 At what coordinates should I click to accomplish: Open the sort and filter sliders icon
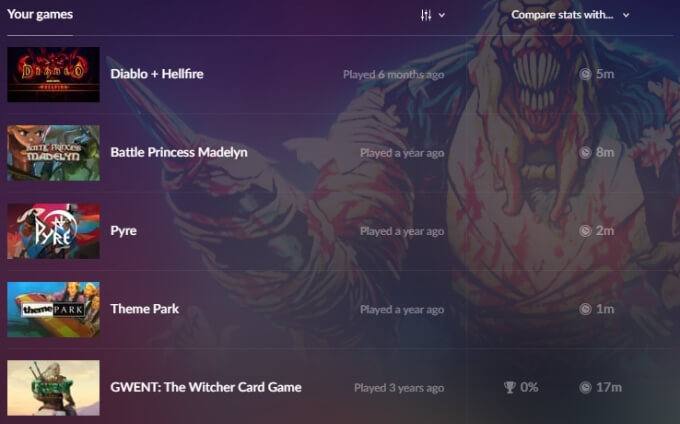click(x=426, y=16)
